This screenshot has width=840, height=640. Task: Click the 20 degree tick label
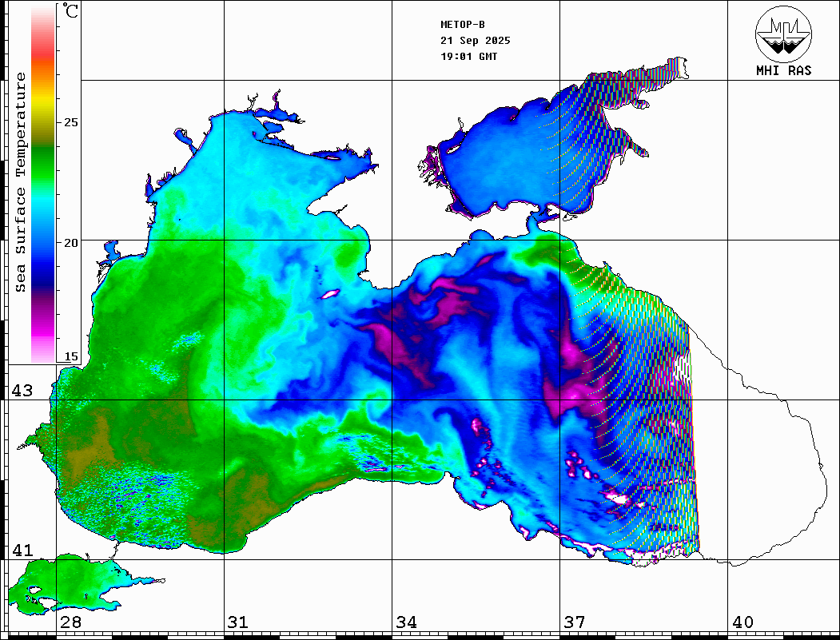point(71,242)
